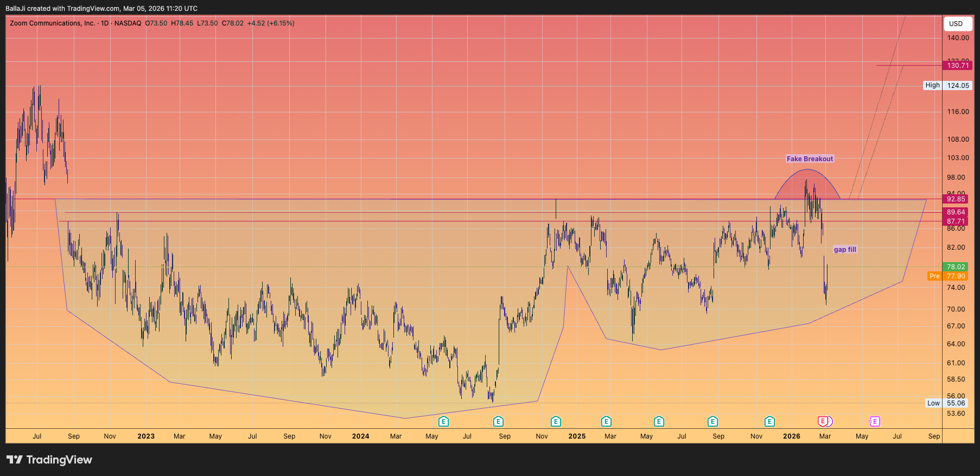Select the 2025 year label on time axis

(577, 436)
